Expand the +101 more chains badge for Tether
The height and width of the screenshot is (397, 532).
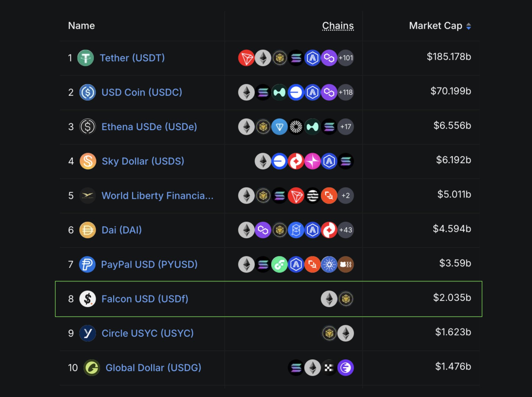tap(346, 58)
